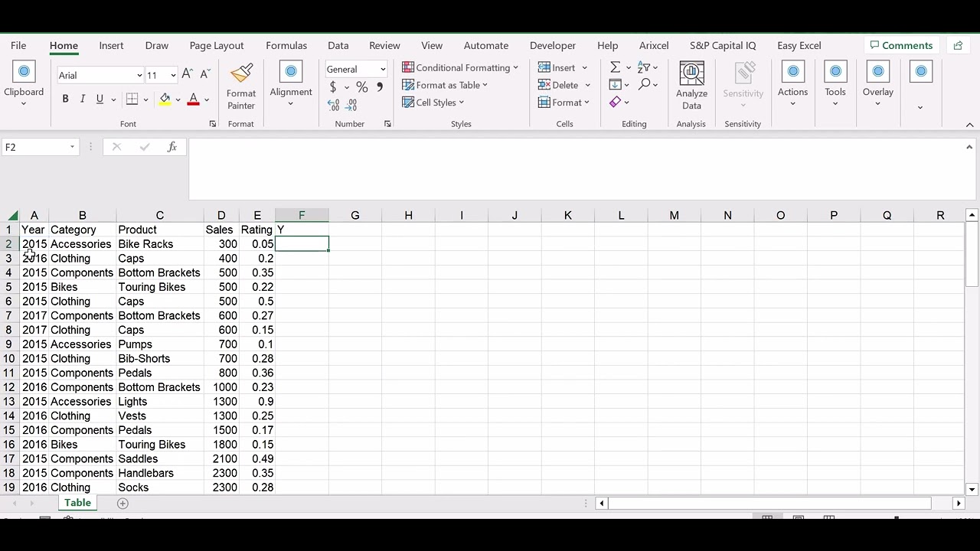The image size is (980, 551).
Task: Toggle Bold formatting
Action: (65, 99)
